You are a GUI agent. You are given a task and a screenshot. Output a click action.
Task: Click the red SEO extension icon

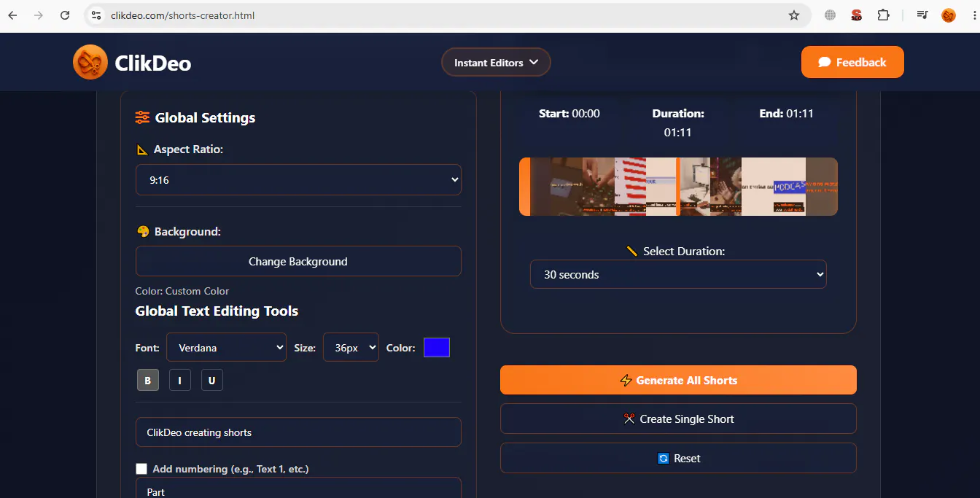(x=857, y=15)
